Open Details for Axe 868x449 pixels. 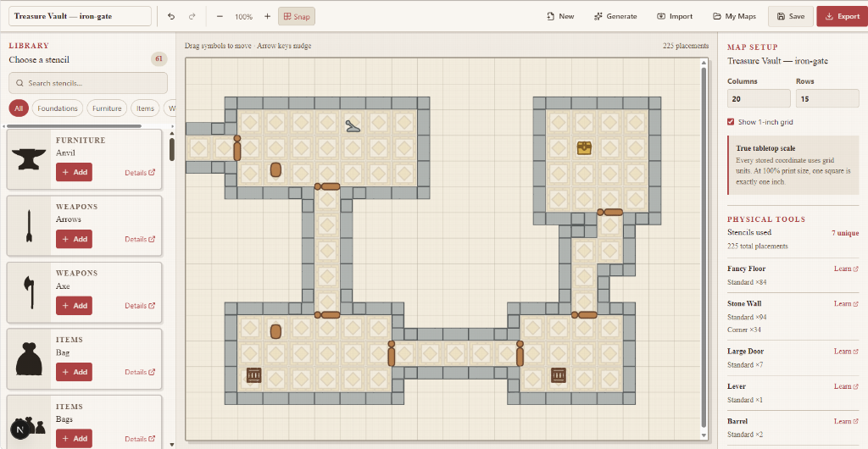(x=140, y=306)
